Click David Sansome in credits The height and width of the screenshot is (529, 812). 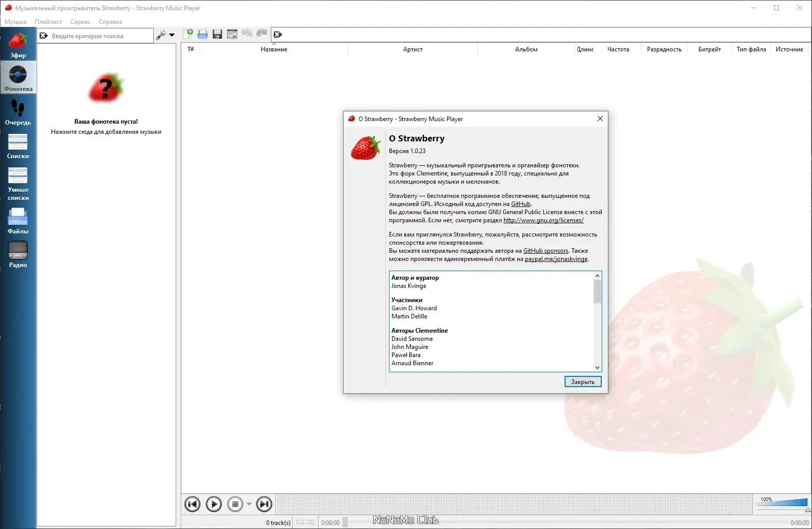[x=412, y=339]
